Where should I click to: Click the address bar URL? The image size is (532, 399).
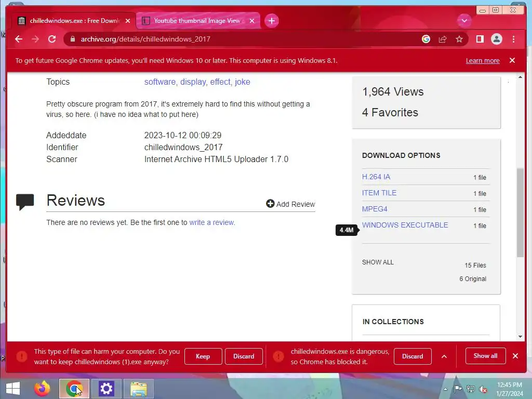145,39
